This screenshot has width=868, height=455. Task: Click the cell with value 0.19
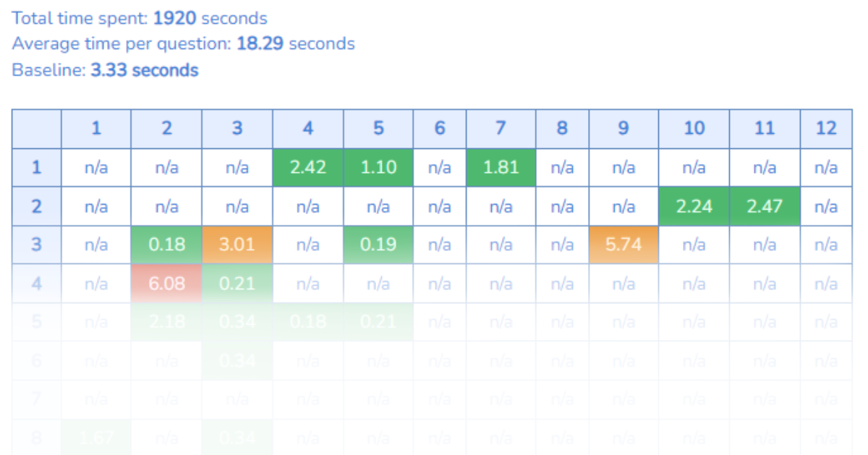(378, 244)
